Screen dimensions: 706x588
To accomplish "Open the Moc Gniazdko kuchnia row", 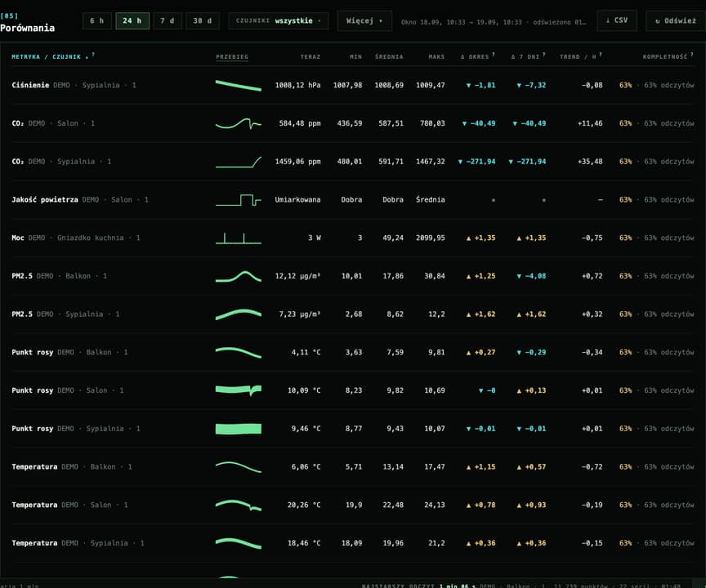I will pos(353,238).
